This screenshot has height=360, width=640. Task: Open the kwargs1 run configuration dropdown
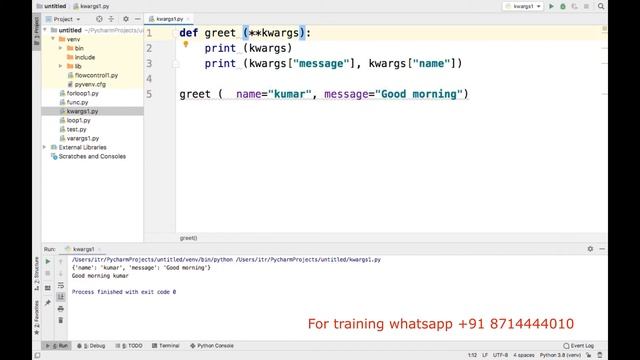(523, 6)
